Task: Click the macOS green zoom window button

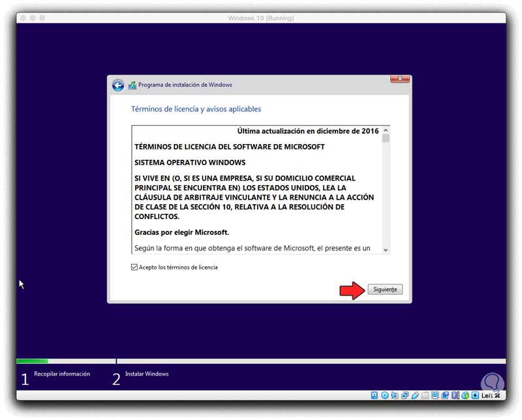Action: tap(42, 18)
